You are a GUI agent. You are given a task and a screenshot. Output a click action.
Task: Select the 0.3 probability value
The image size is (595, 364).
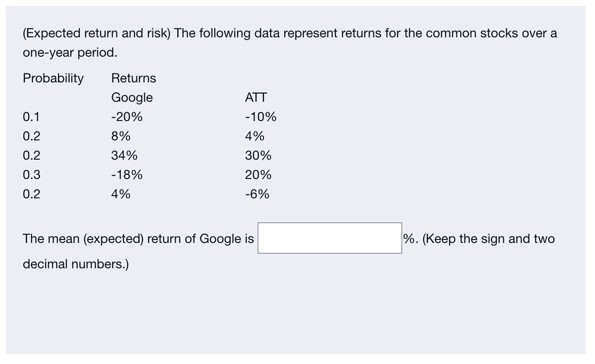tap(30, 175)
